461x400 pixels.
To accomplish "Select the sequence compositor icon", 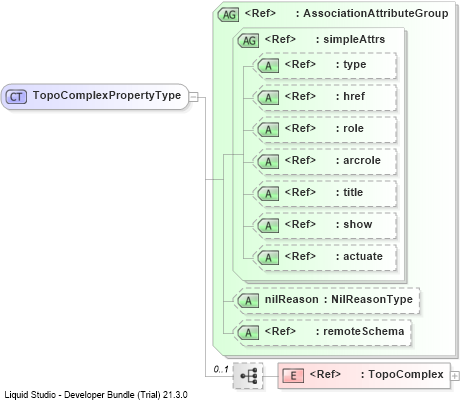I will click(248, 376).
